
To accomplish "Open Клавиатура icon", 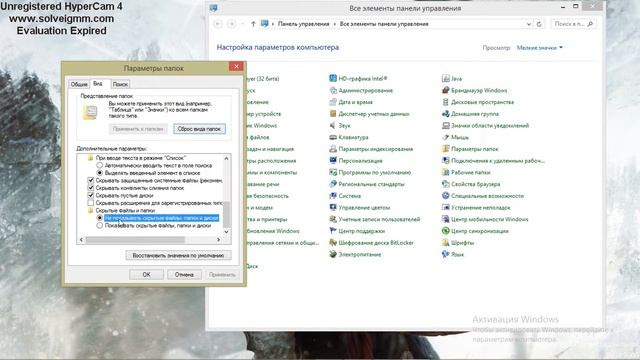I will tap(333, 137).
